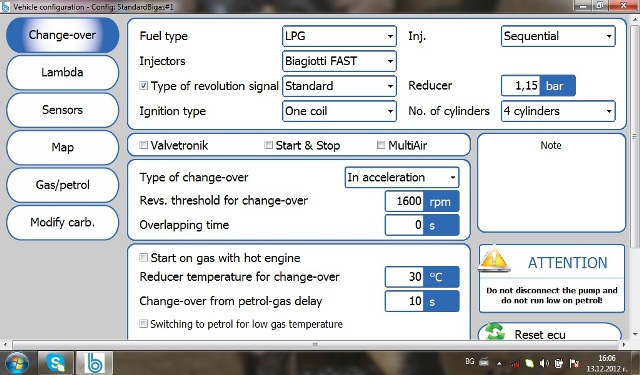The image size is (640, 375).
Task: Click the volume speaker tray icon
Action: tap(544, 363)
